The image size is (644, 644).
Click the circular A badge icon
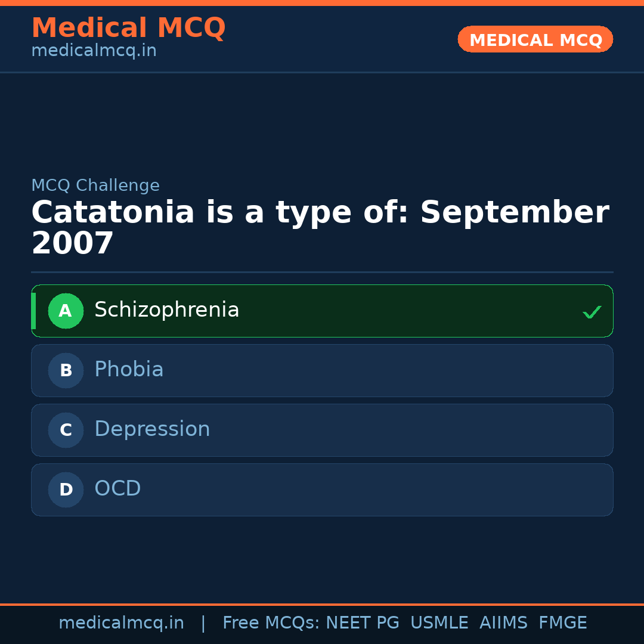(66, 311)
